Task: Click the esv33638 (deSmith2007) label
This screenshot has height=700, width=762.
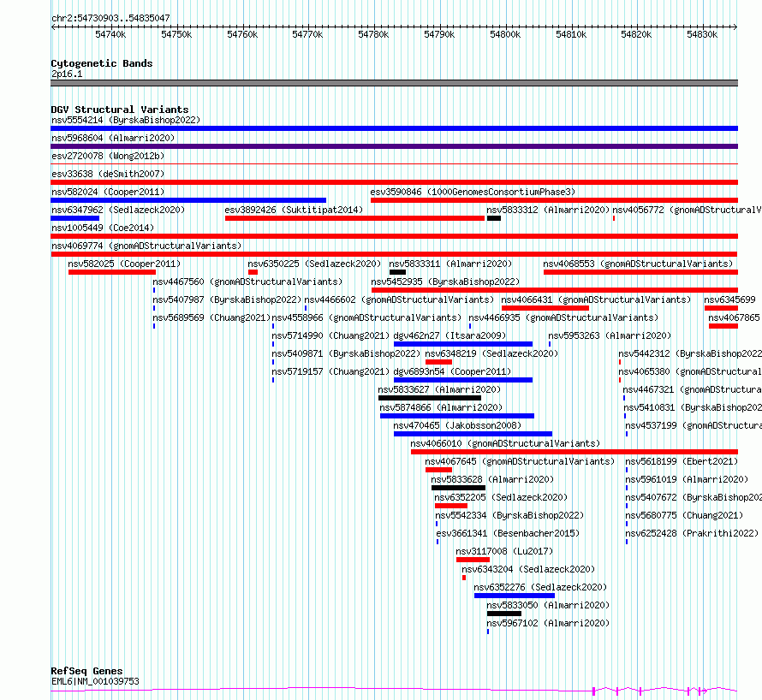Action: point(108,174)
